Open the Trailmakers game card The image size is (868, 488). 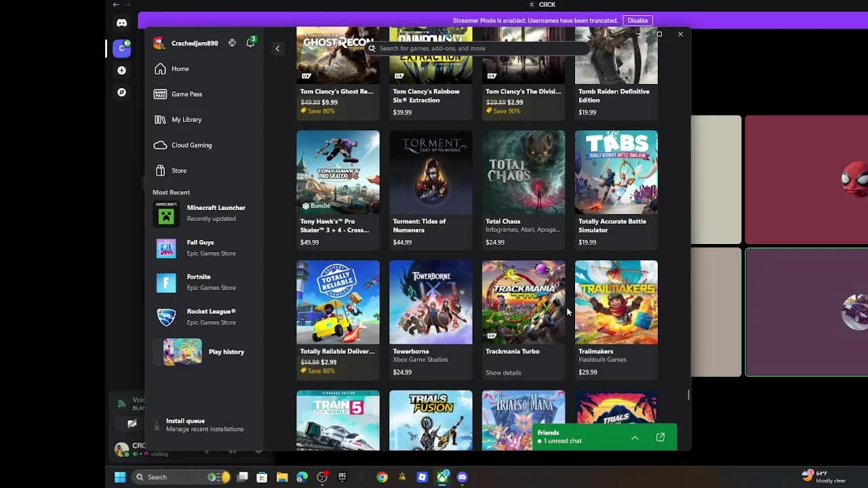point(616,319)
